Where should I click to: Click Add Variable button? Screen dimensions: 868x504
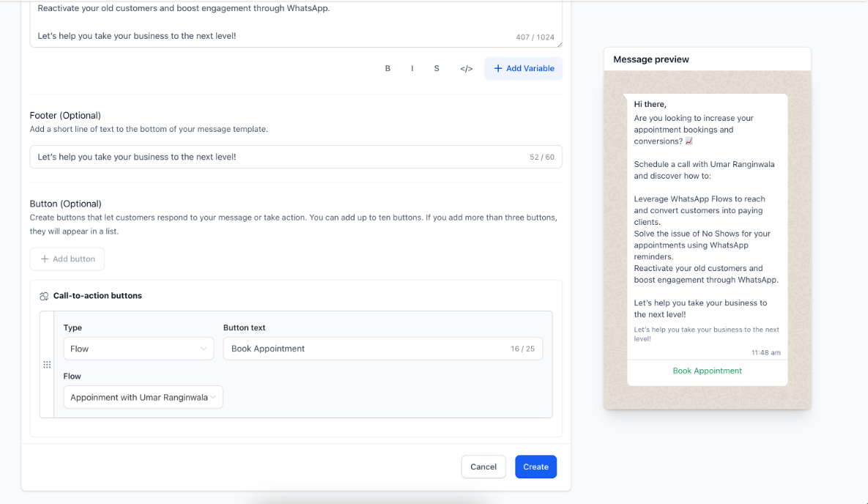point(523,68)
